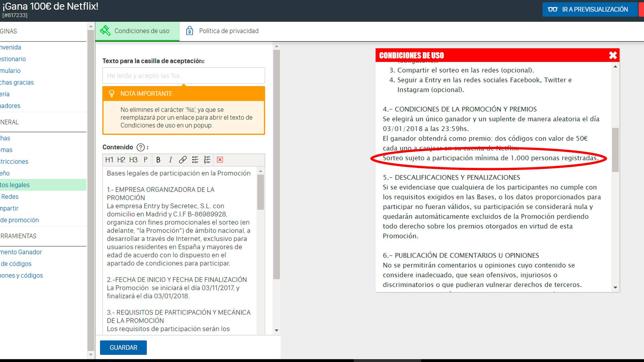Click the gavel icon on Condiciones tab
Viewport: 644px width, 362px height.
coord(105,31)
